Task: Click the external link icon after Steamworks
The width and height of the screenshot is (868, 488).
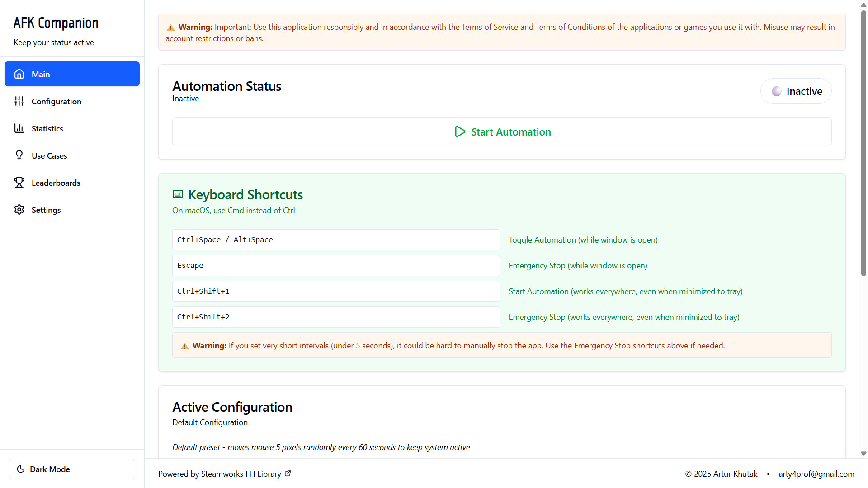Action: click(x=288, y=474)
